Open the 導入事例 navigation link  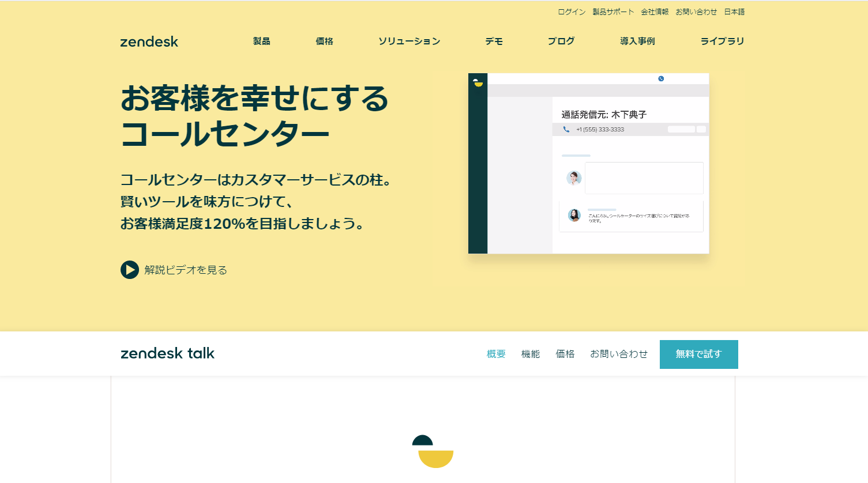pos(637,41)
